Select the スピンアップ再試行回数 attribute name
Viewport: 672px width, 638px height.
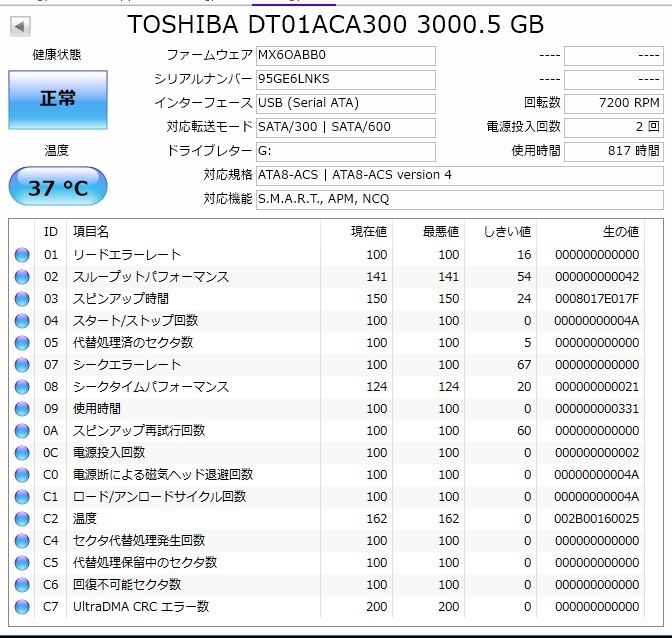(x=139, y=431)
